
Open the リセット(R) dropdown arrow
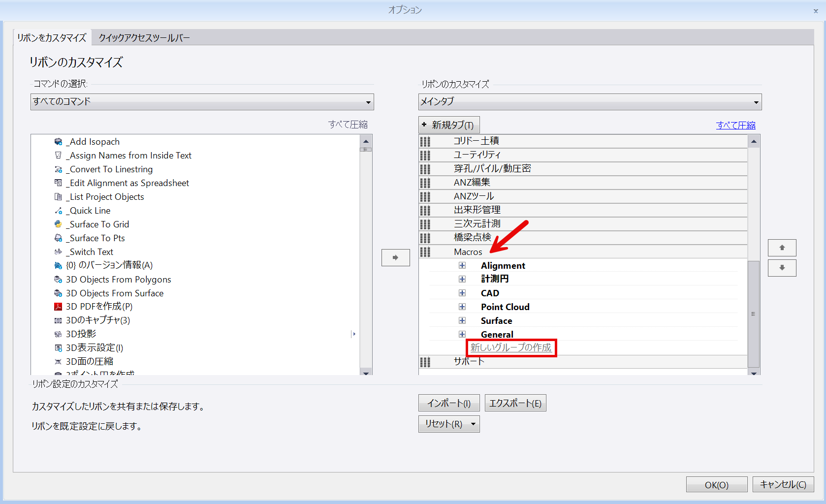(473, 424)
